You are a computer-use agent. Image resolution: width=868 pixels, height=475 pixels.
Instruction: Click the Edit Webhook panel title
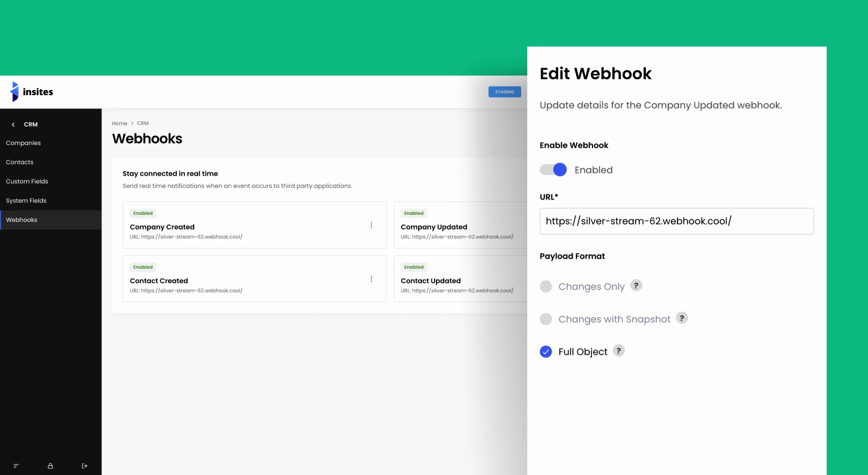pos(595,74)
